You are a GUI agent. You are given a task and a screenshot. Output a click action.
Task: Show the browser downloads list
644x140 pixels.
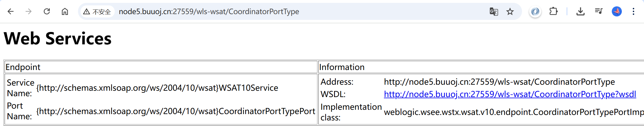580,12
